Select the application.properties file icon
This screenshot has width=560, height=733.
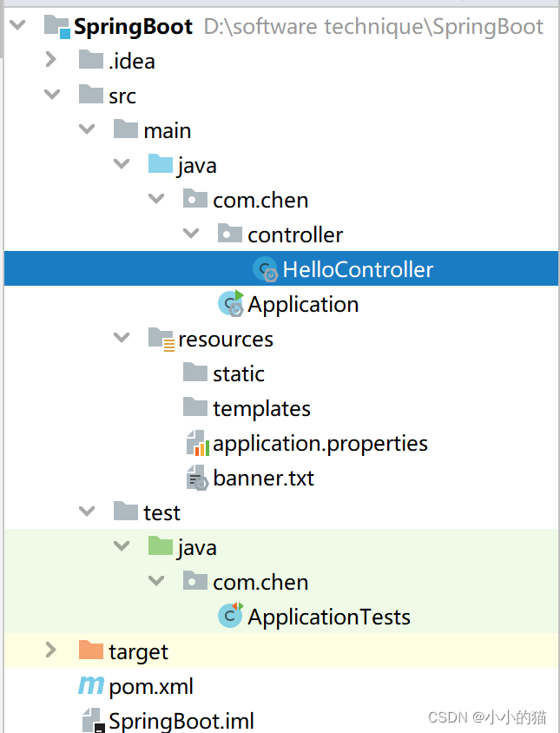tap(196, 443)
